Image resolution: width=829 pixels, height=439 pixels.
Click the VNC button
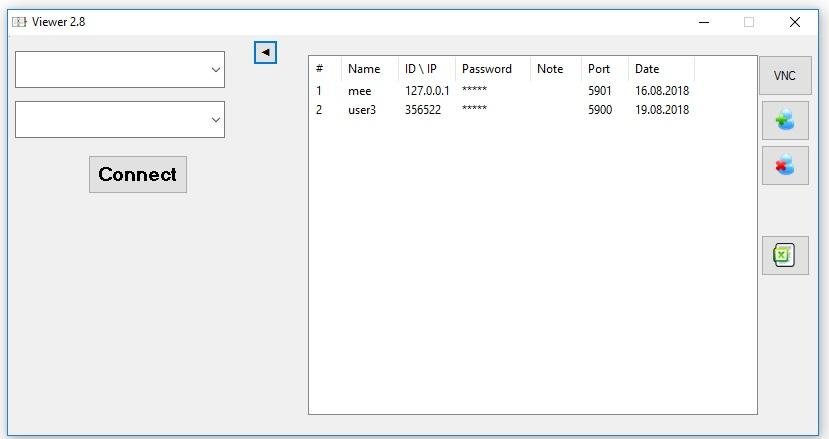(785, 76)
